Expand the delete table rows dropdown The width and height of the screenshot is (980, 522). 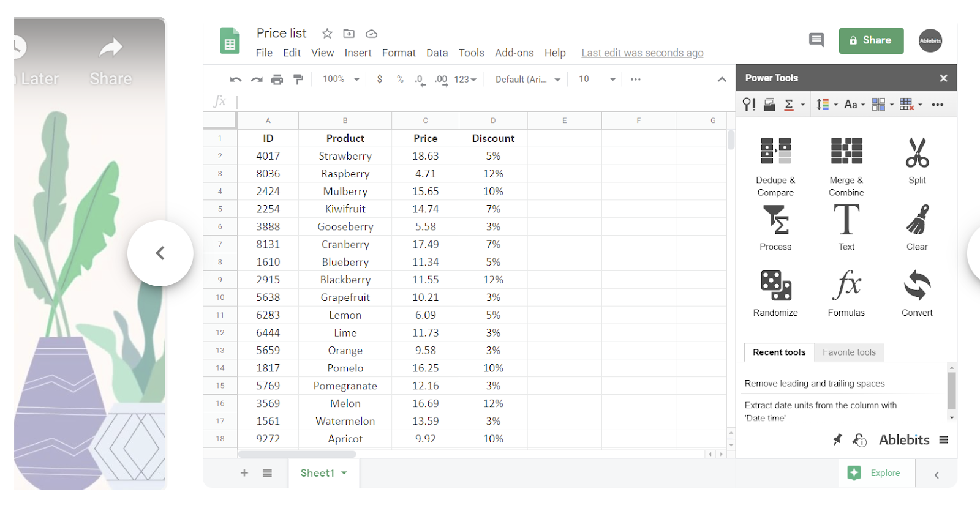point(920,105)
